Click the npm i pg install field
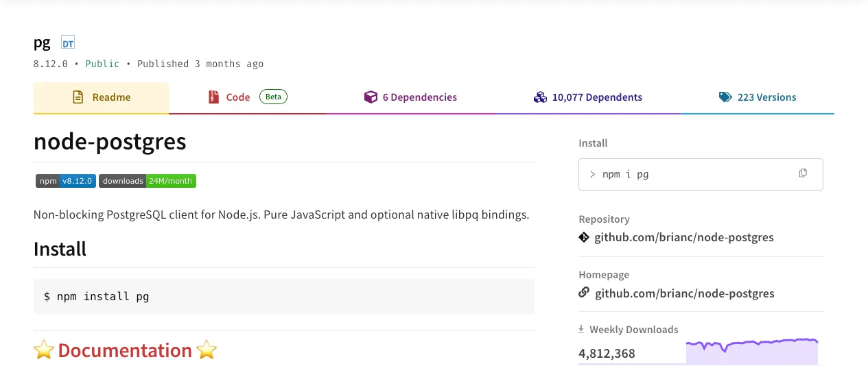The image size is (868, 366). coord(686,174)
